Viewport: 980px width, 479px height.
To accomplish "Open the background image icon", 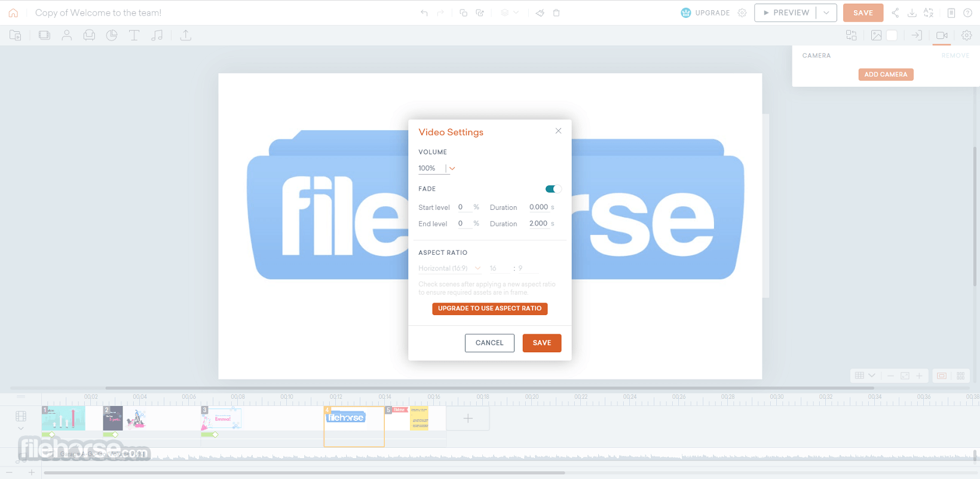I will click(876, 35).
